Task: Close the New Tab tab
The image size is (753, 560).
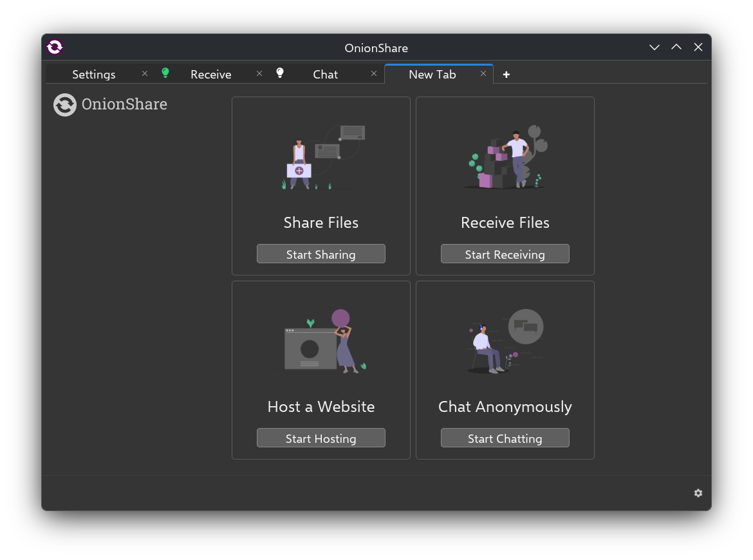Action: [x=483, y=73]
